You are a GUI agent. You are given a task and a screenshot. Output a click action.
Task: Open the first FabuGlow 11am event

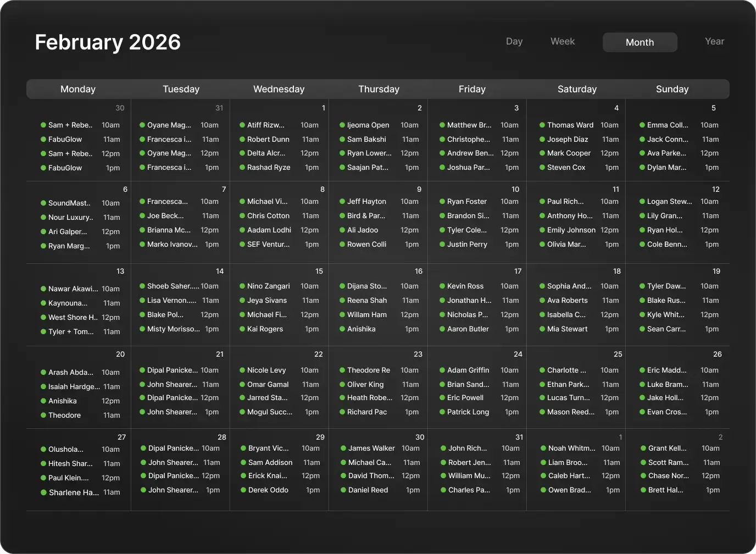click(x=80, y=140)
